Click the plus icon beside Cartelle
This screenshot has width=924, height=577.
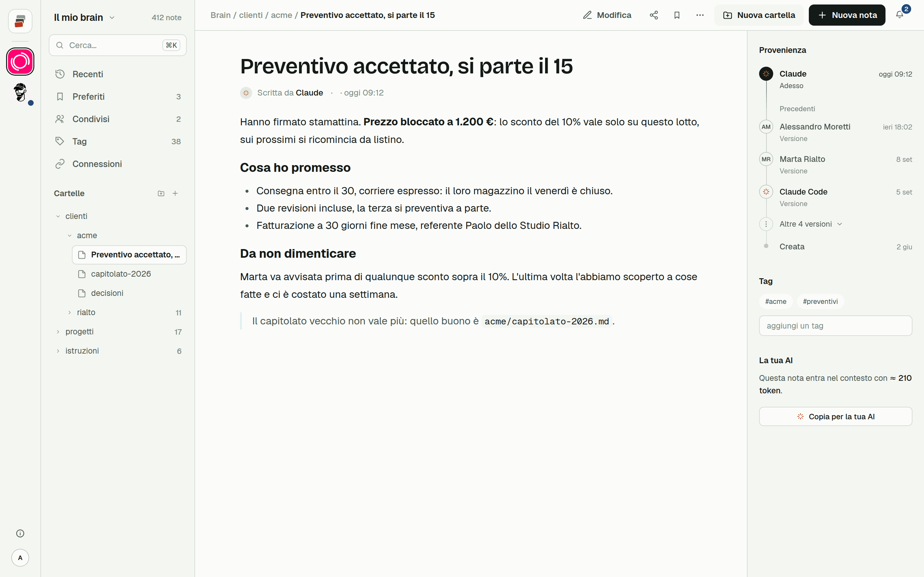(175, 194)
